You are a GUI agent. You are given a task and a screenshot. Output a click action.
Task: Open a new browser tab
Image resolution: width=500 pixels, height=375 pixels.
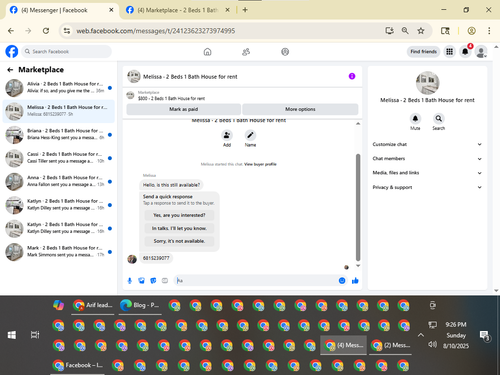coord(245,10)
